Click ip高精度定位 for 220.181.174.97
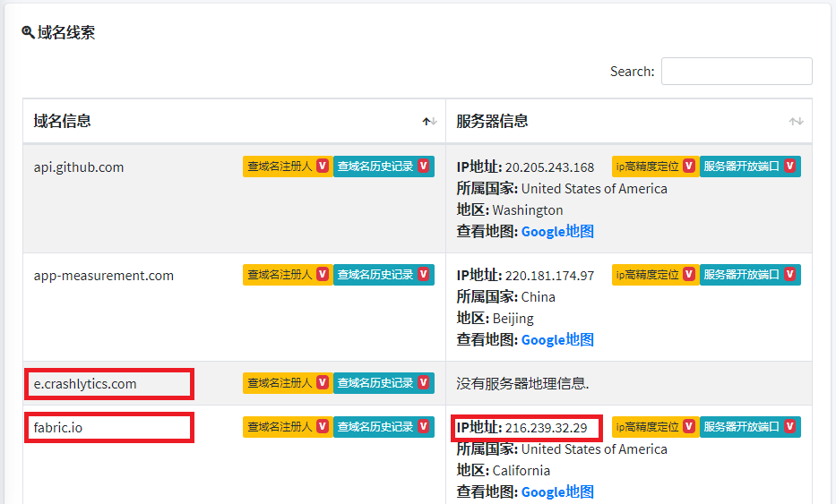Image resolution: width=836 pixels, height=504 pixels. coord(655,274)
